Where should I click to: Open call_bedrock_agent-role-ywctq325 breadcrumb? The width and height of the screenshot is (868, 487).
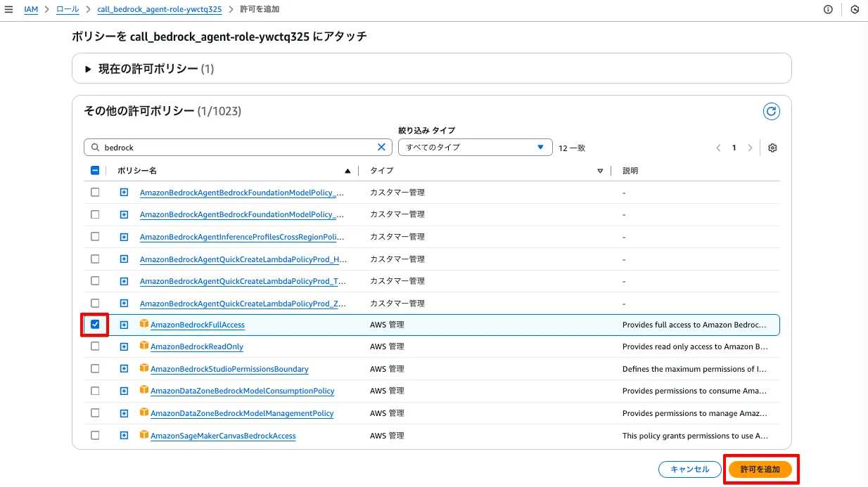pyautogui.click(x=159, y=10)
